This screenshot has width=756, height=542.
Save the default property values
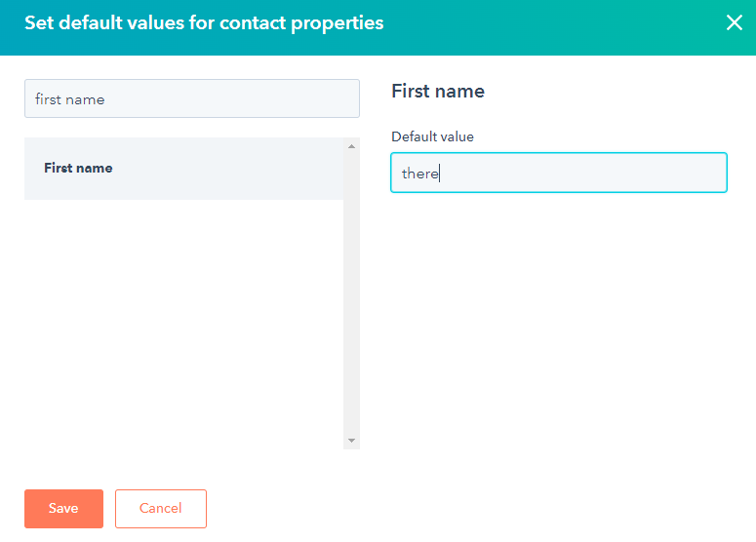click(x=63, y=508)
